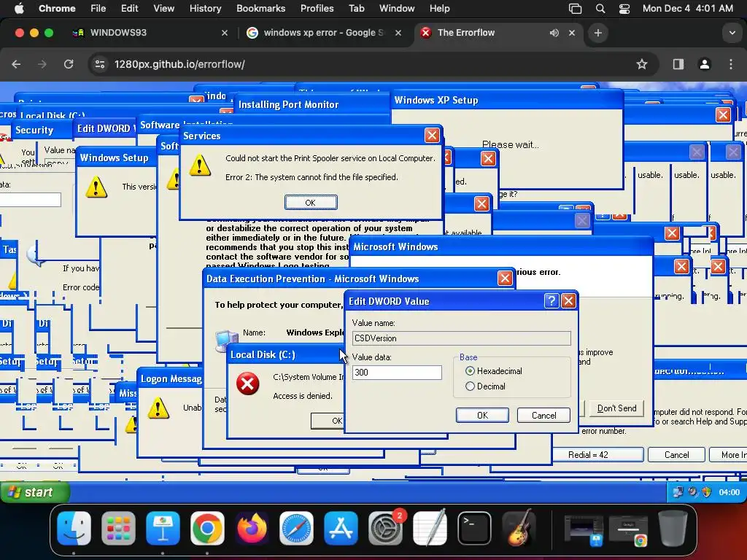Click Spotlight search icon in menu bar
The image size is (747, 560).
click(x=600, y=8)
